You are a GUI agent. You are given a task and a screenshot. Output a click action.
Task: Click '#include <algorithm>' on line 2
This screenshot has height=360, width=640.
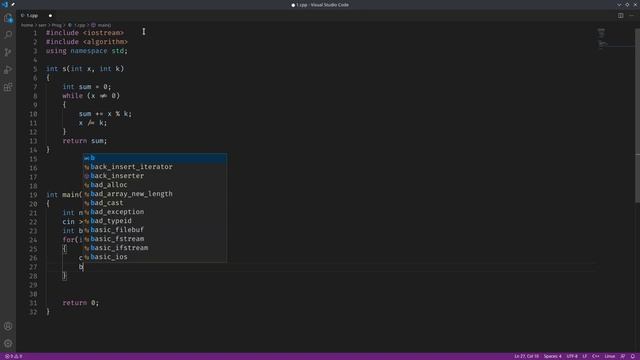pos(87,42)
